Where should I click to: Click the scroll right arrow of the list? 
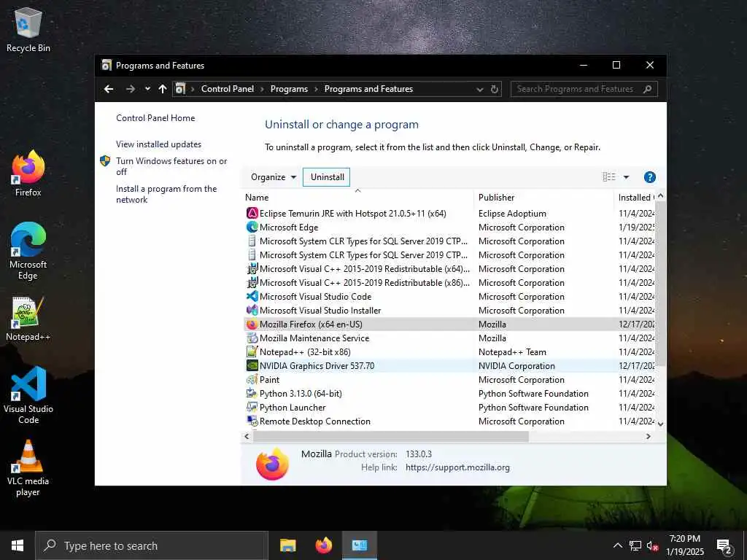coord(648,436)
